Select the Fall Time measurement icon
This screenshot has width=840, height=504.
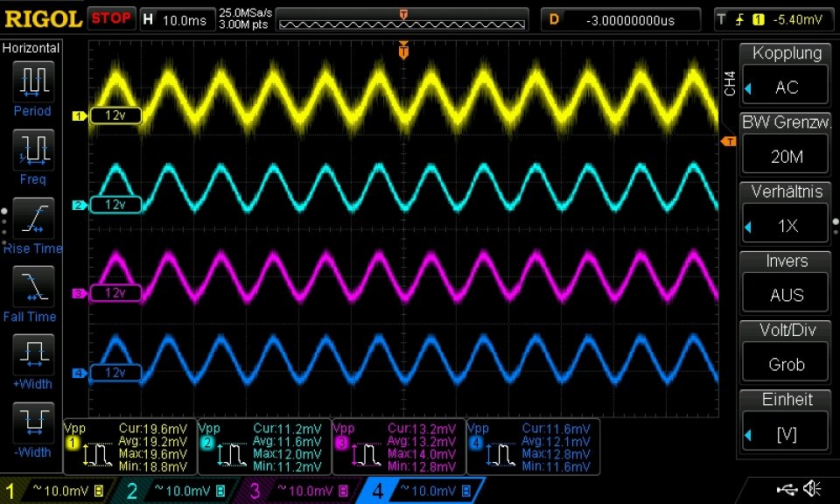[33, 286]
